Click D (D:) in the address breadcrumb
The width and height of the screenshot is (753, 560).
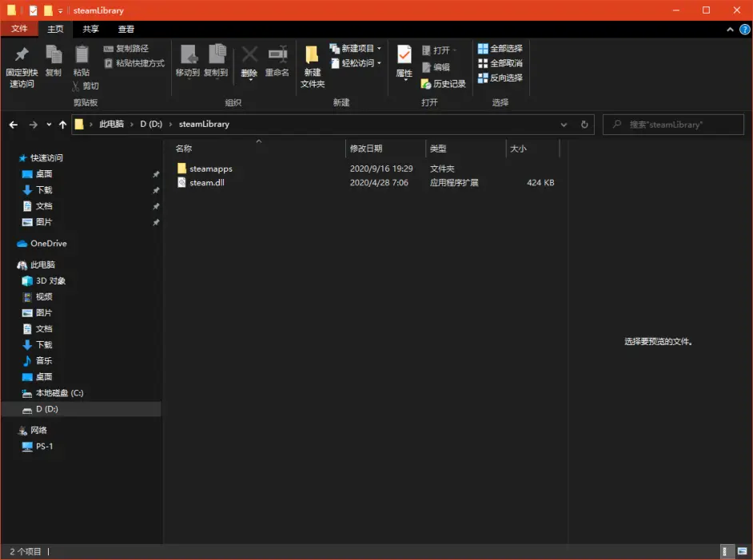click(151, 125)
